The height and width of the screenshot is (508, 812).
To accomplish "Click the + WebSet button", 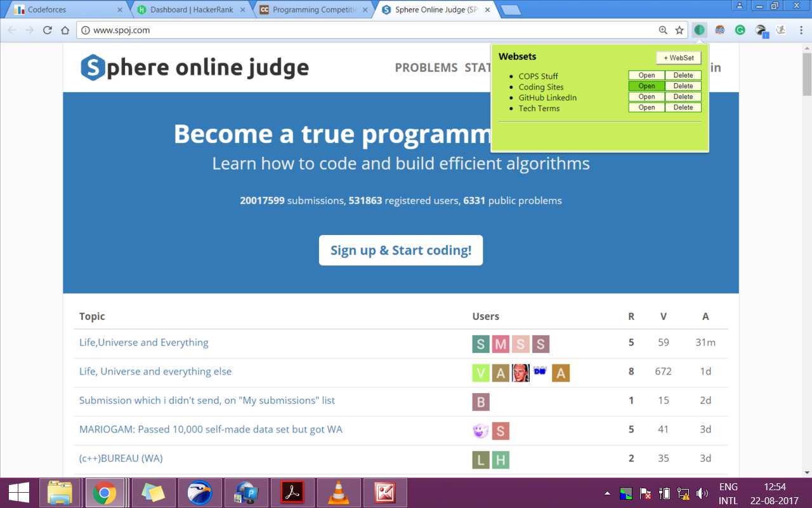I will point(679,58).
